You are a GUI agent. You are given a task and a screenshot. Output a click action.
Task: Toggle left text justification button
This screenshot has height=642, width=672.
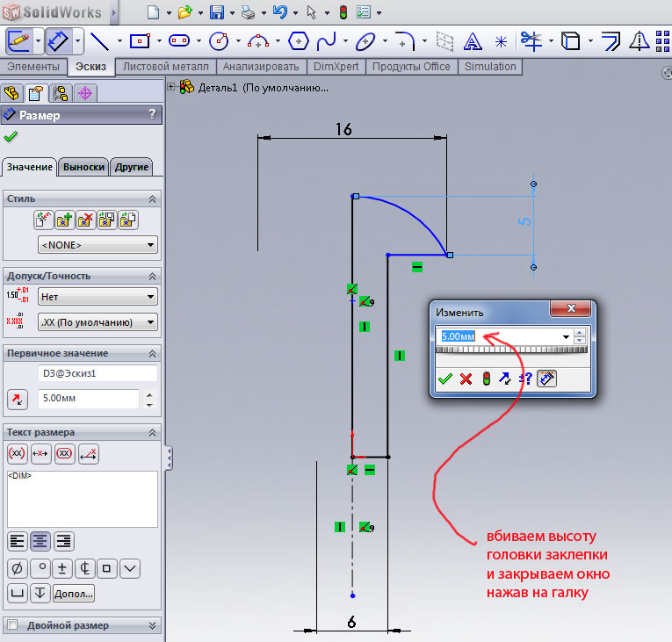(x=18, y=541)
